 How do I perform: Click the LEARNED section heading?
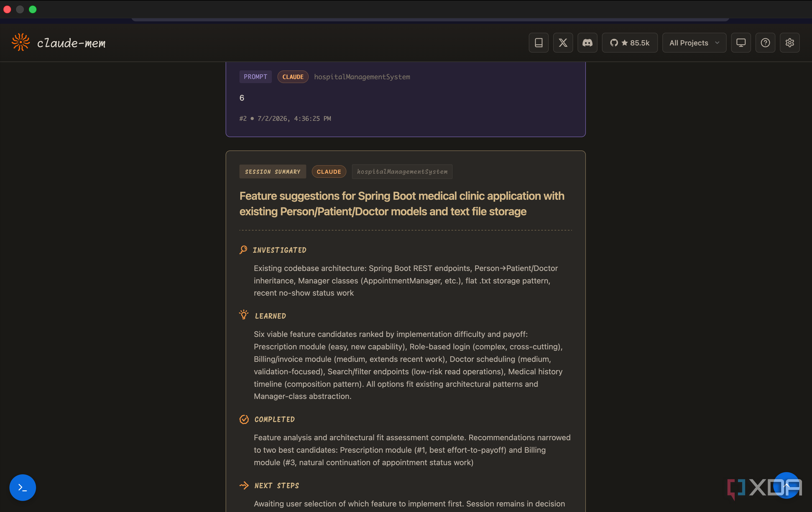(x=270, y=316)
